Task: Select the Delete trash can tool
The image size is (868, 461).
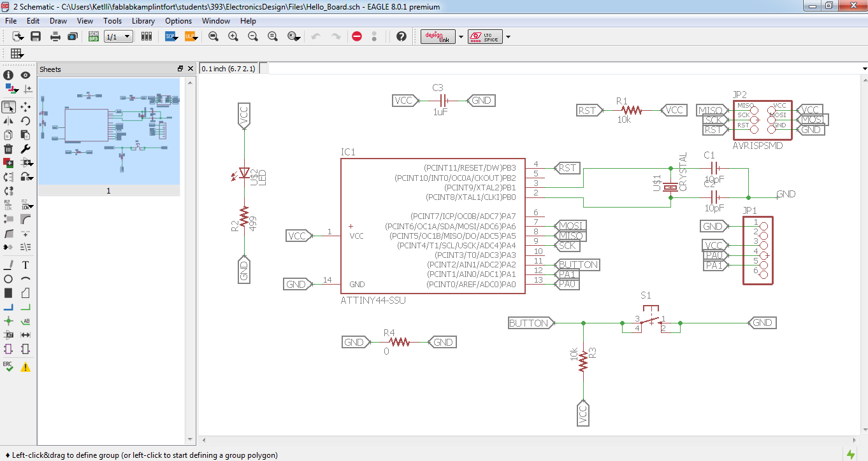Action: click(8, 149)
